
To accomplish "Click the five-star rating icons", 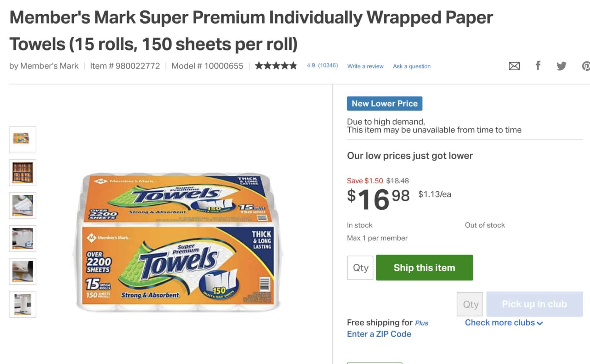I will pos(276,66).
